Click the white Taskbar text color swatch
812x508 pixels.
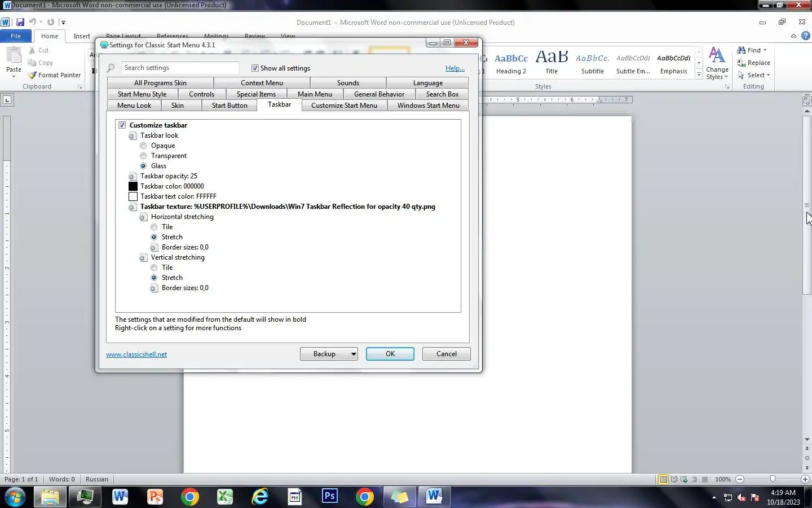click(x=133, y=196)
